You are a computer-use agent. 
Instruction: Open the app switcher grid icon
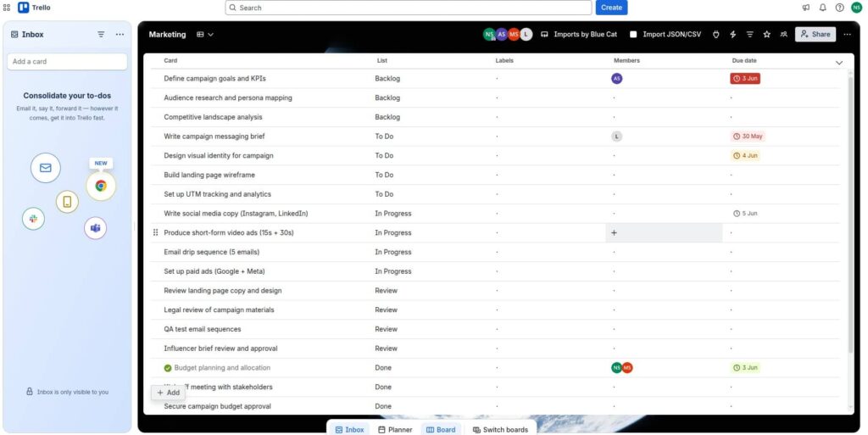point(7,8)
